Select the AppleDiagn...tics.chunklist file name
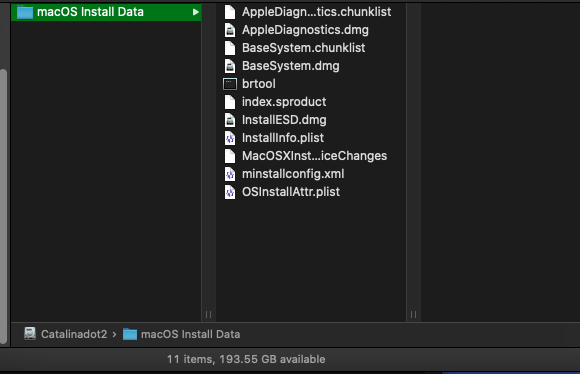580x374 pixels. point(316,12)
